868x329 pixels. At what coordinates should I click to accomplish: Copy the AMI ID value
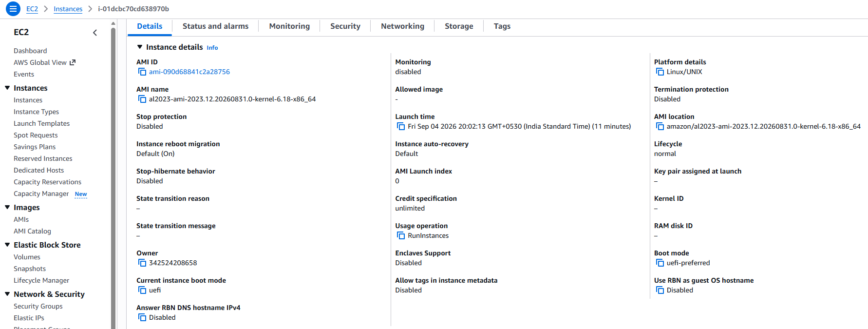pyautogui.click(x=142, y=72)
